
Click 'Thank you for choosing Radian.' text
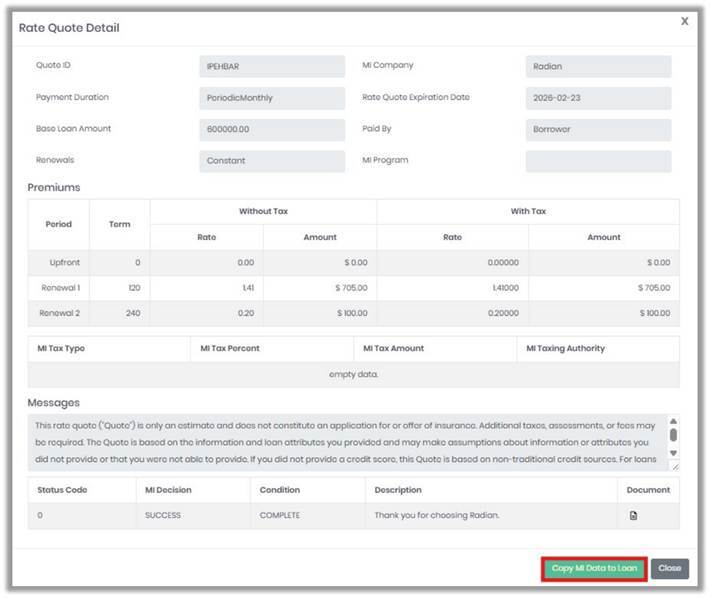[x=437, y=515]
